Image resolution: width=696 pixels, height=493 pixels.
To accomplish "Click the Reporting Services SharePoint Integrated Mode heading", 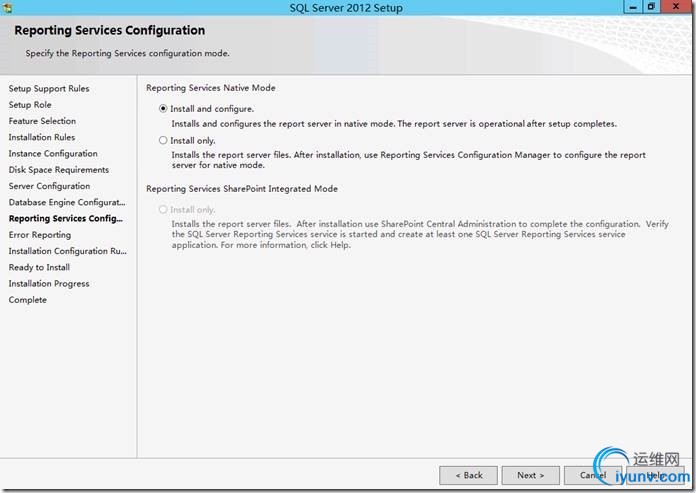I will click(242, 189).
